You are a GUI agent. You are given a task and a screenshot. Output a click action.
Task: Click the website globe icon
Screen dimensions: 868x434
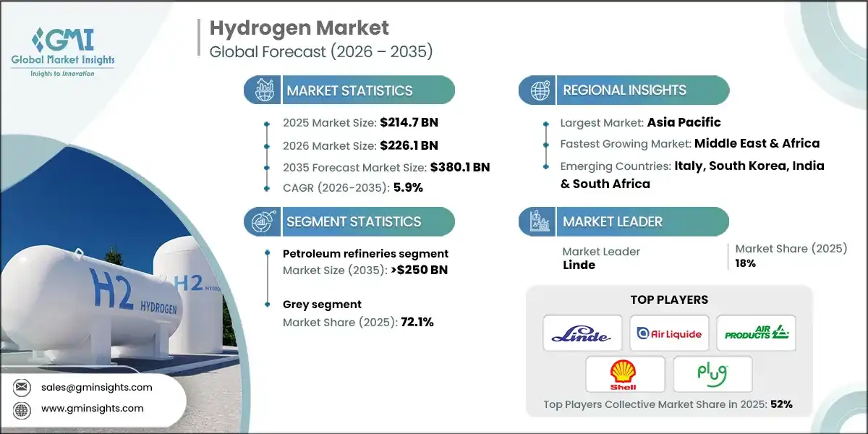(x=22, y=408)
